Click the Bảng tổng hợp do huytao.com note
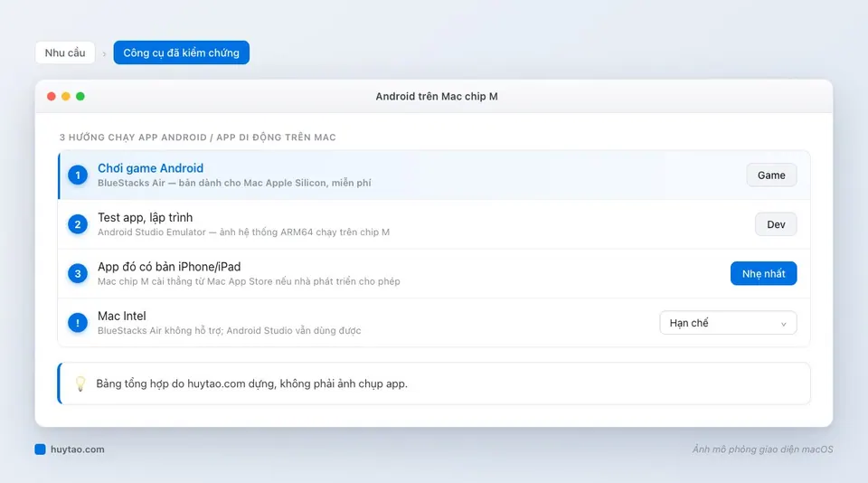The height and width of the screenshot is (483, 868). tap(252, 384)
